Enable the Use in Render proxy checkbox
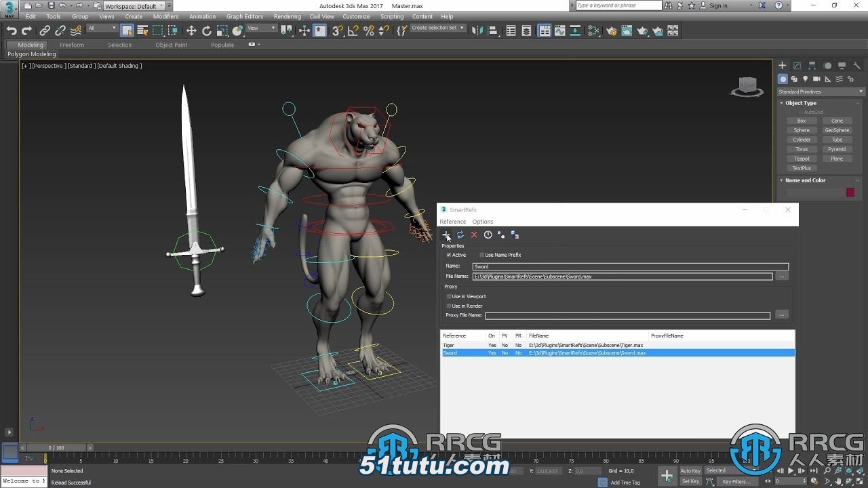The width and height of the screenshot is (868, 488). (x=449, y=306)
